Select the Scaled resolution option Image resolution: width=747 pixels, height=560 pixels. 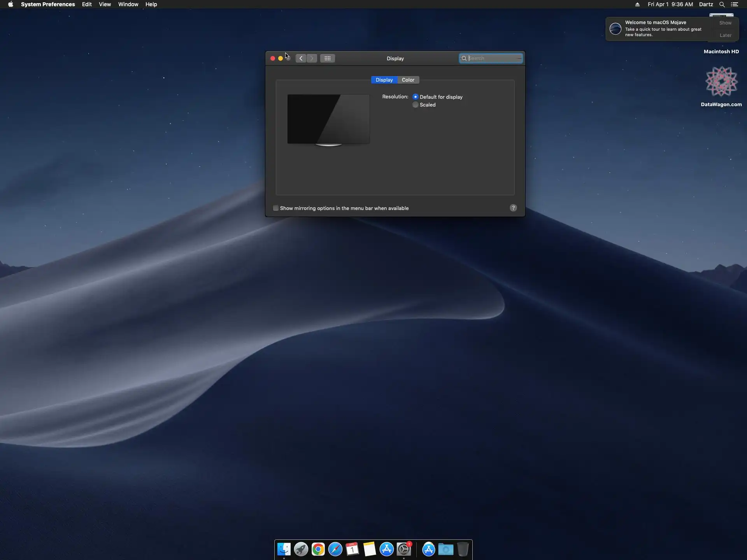coord(416,105)
